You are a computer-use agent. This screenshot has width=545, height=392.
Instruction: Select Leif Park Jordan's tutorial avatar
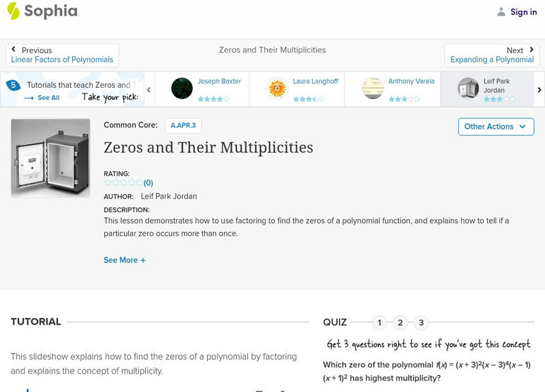(x=468, y=88)
